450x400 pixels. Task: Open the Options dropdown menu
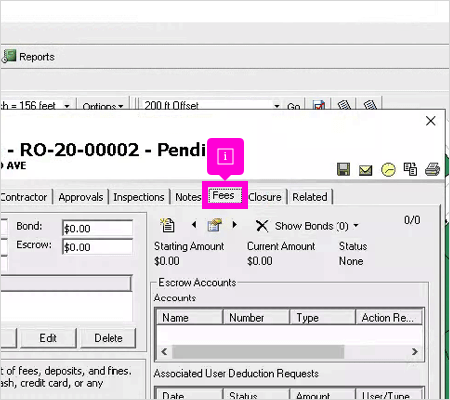tap(103, 106)
